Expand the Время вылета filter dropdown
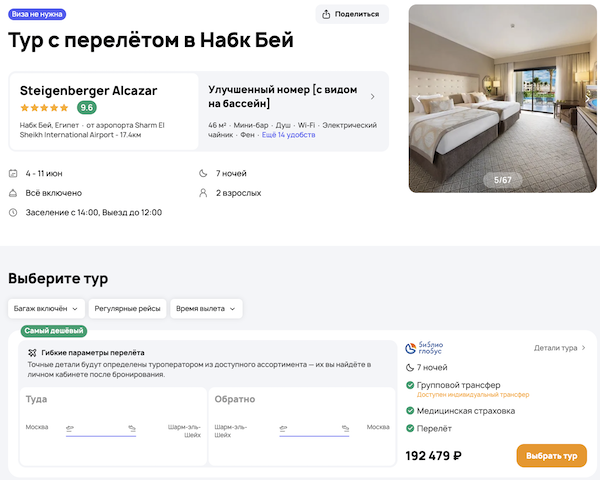 pos(207,309)
